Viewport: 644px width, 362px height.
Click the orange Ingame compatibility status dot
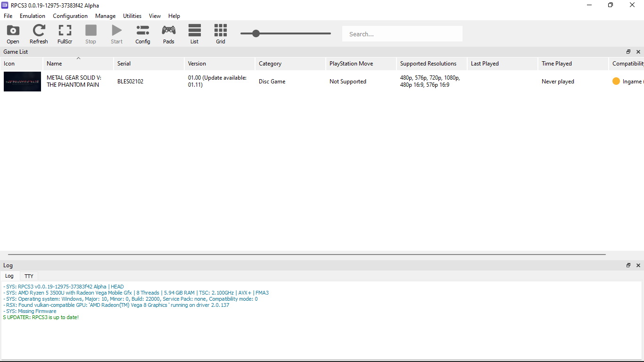coord(616,81)
